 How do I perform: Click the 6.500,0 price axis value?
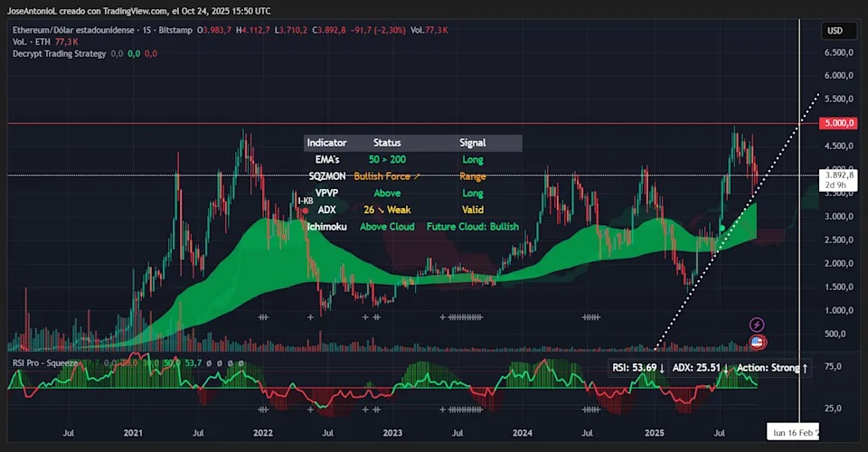point(839,52)
